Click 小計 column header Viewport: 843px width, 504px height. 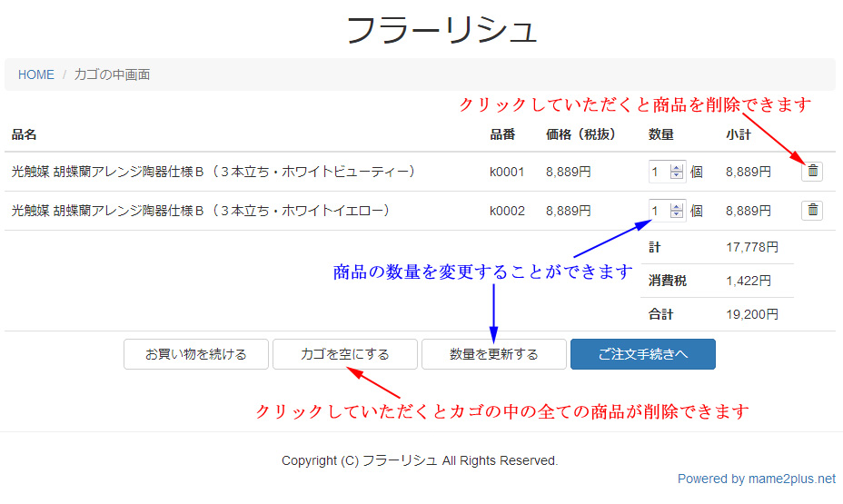[739, 135]
